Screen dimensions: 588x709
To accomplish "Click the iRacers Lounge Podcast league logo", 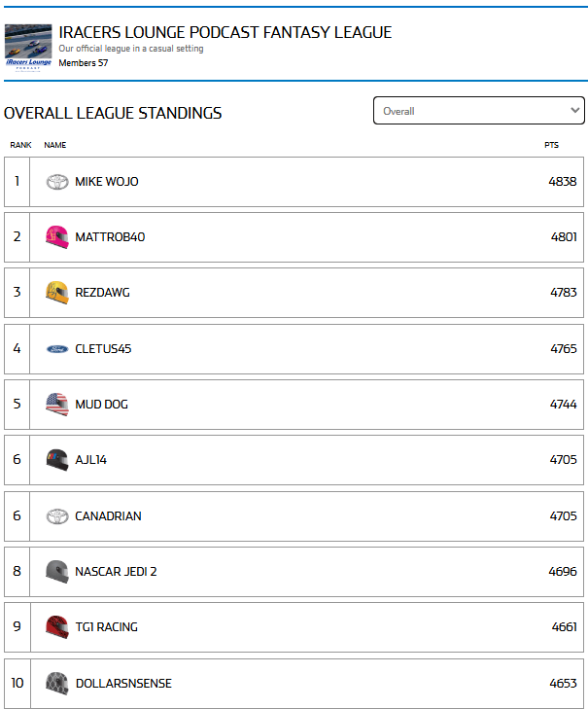I will coord(28,48).
